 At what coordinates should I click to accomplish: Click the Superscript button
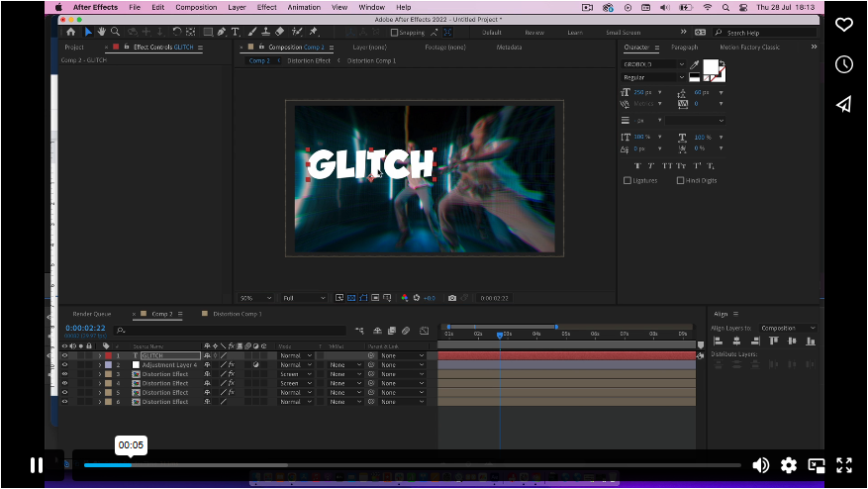point(697,165)
